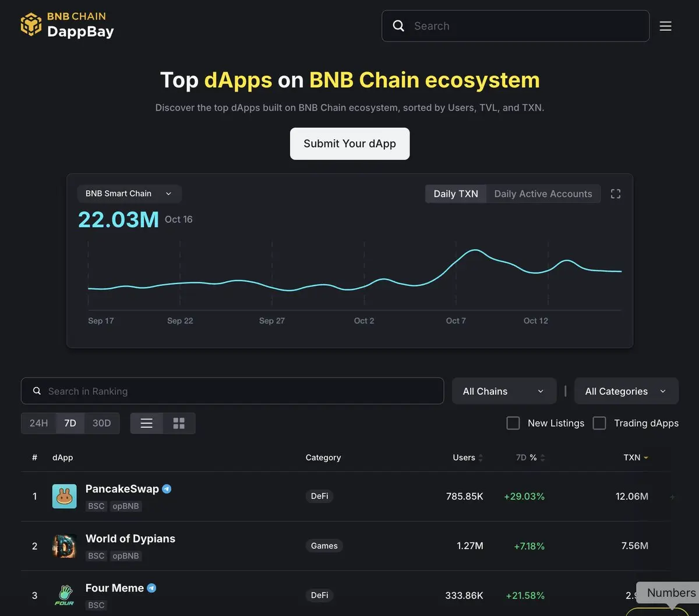Click the magnifier icon in top search bar
699x616 pixels.
point(398,26)
